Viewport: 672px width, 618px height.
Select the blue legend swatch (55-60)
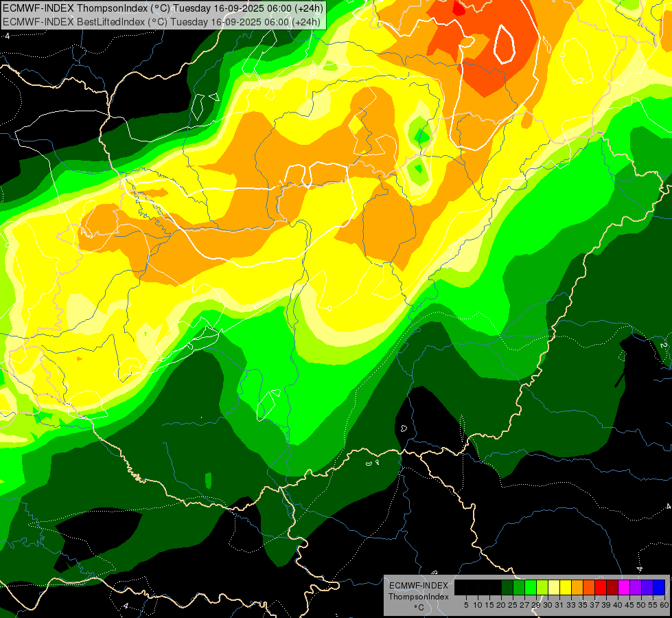tap(659, 587)
